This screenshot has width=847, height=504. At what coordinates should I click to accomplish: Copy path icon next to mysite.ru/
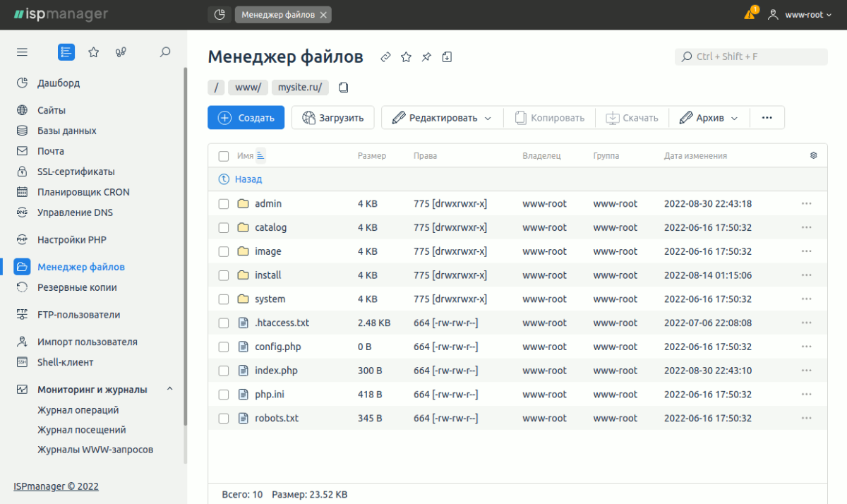344,88
